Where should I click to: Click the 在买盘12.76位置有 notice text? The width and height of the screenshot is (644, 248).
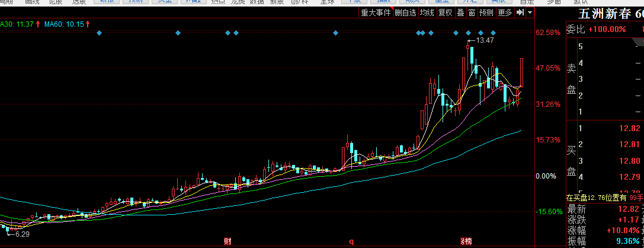pos(597,198)
